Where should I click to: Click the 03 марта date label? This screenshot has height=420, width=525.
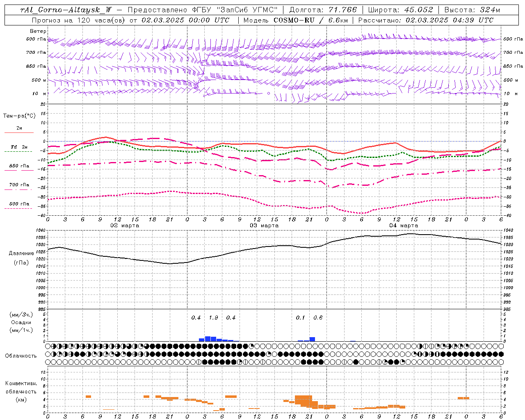[264, 226]
